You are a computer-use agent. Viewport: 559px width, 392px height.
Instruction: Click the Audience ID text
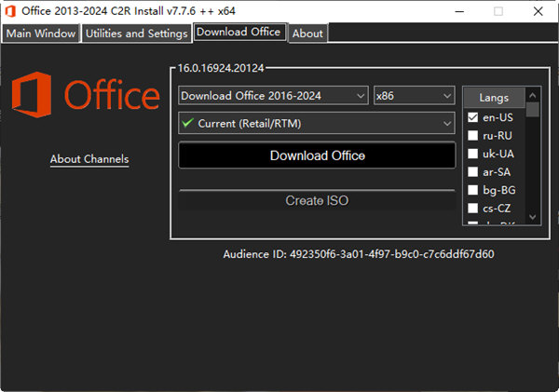point(359,254)
